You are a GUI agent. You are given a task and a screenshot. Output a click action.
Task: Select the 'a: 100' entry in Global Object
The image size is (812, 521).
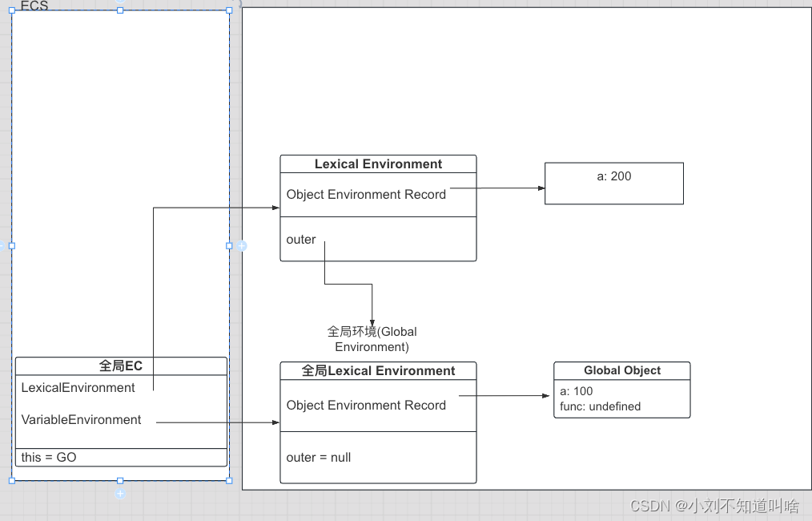point(576,391)
